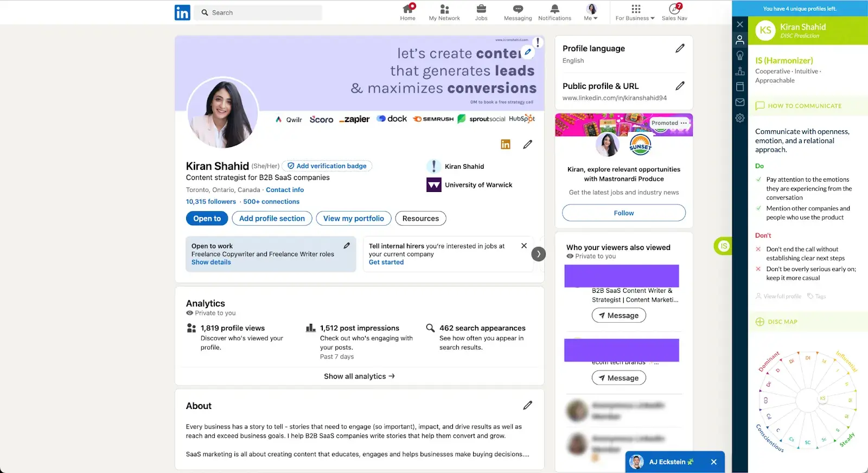The image size is (868, 473).
Task: Open Contact info link
Action: tap(285, 190)
